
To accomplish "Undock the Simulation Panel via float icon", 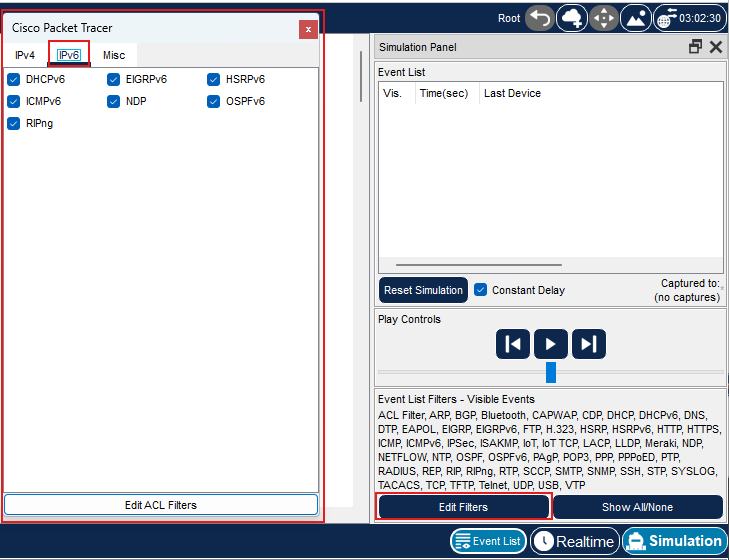I will [696, 47].
